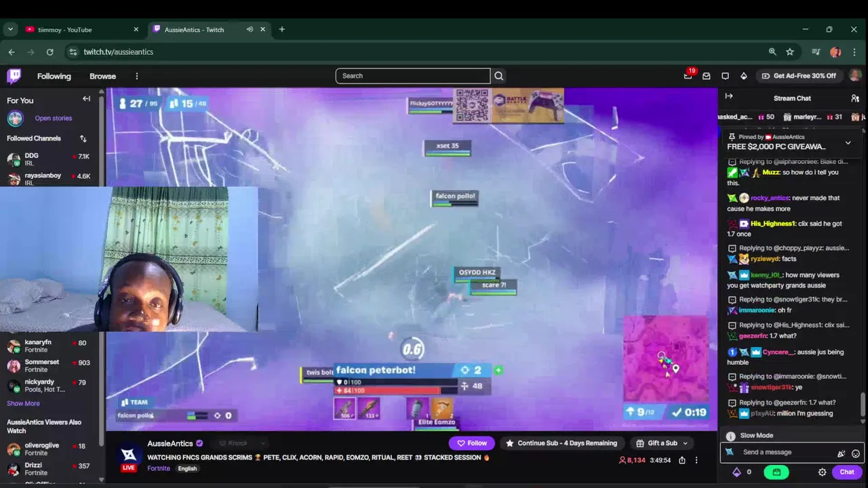Open the Chrome media control icon

816,52
